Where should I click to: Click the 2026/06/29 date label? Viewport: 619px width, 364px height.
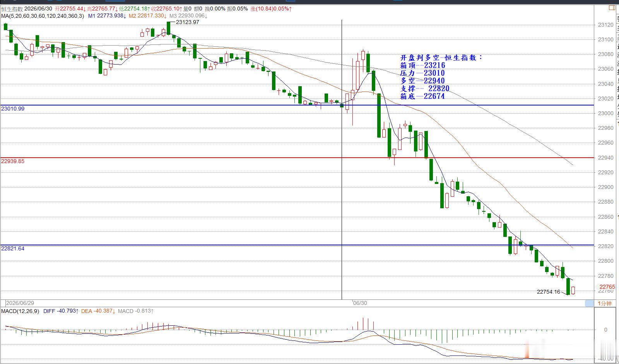pyautogui.click(x=20, y=303)
